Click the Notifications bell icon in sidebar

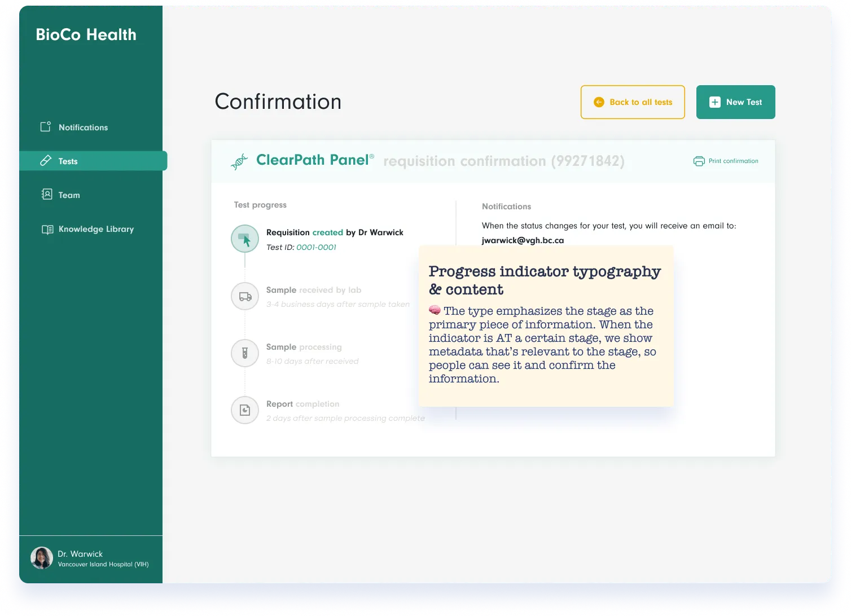tap(46, 127)
